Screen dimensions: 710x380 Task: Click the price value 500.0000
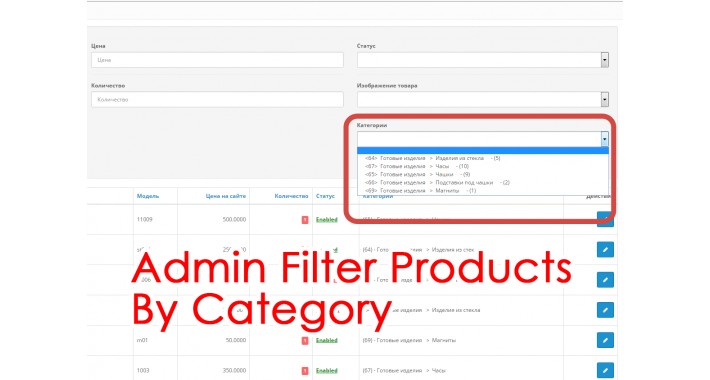pyautogui.click(x=234, y=220)
